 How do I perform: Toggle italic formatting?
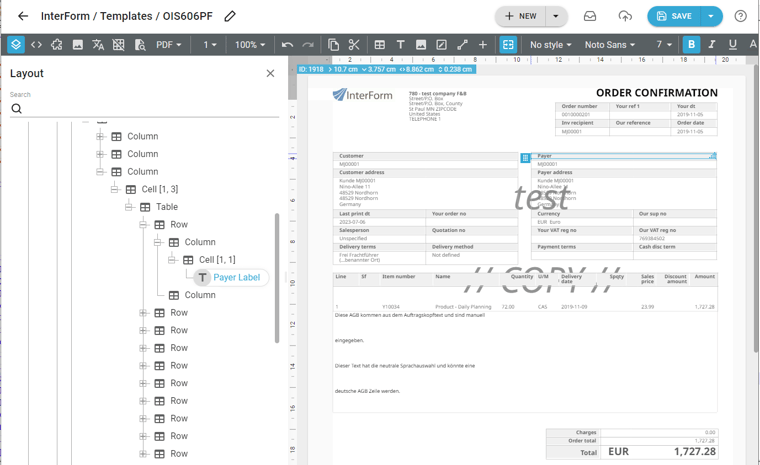click(x=712, y=45)
